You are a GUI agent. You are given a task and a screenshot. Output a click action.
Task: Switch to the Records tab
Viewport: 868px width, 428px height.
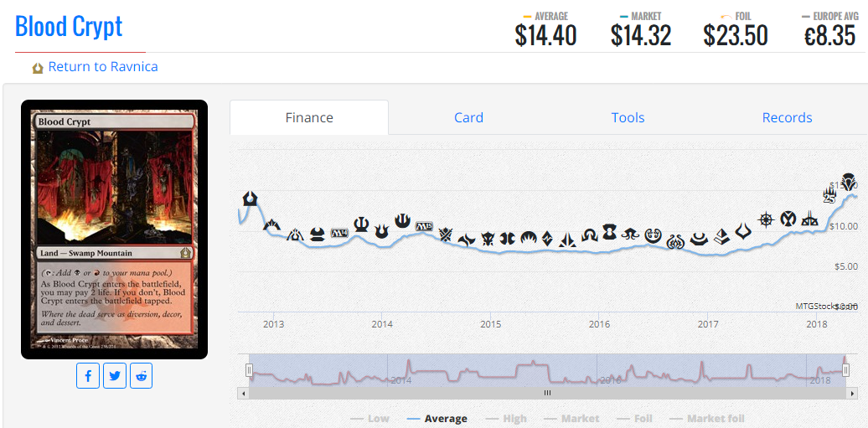(x=788, y=117)
